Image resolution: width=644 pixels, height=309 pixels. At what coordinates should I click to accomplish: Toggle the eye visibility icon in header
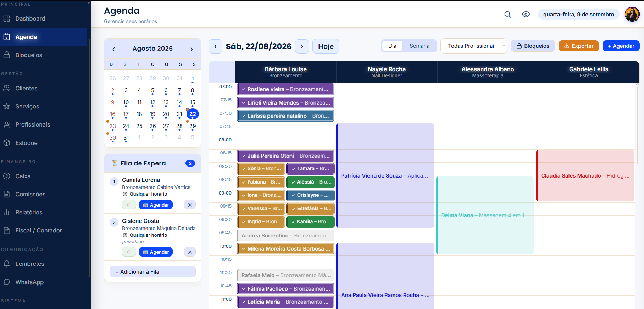click(526, 15)
